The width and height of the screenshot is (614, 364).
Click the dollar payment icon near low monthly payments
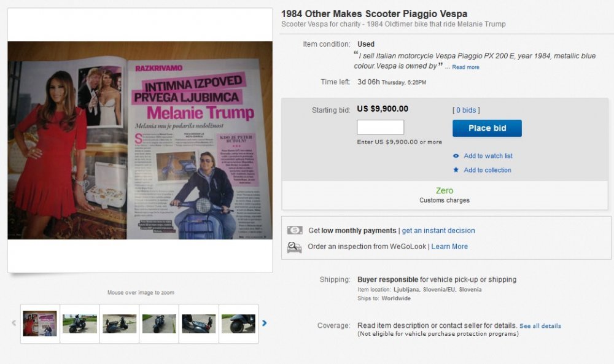pos(295,230)
